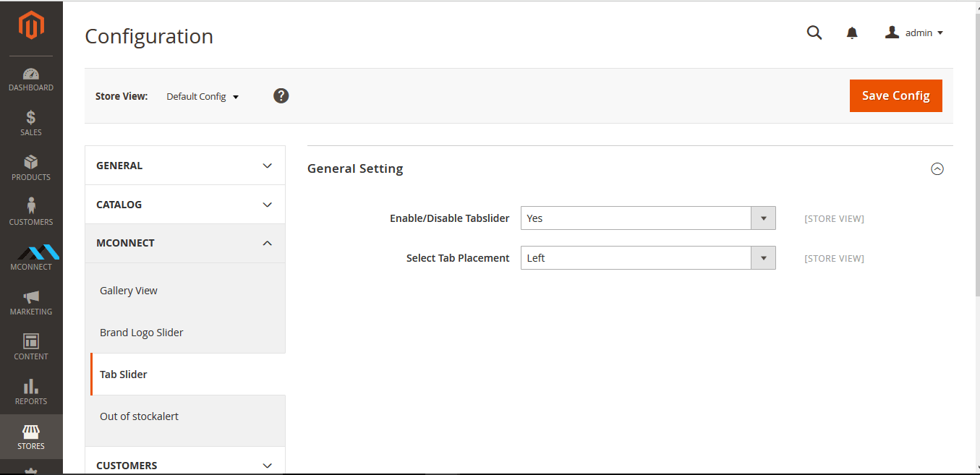Open the Marketing megaphone icon

click(31, 296)
